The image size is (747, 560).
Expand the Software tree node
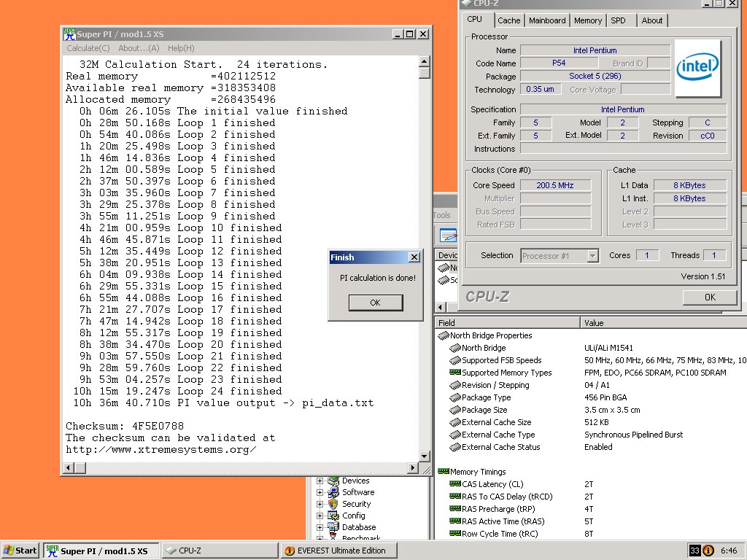click(320, 492)
